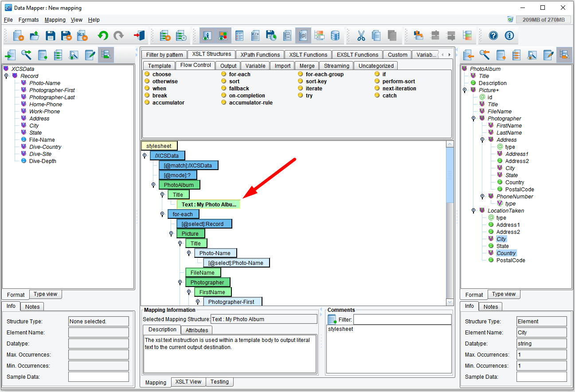The width and height of the screenshot is (575, 392).
Task: Collapse the for-each mapping node
Action: 162,214
